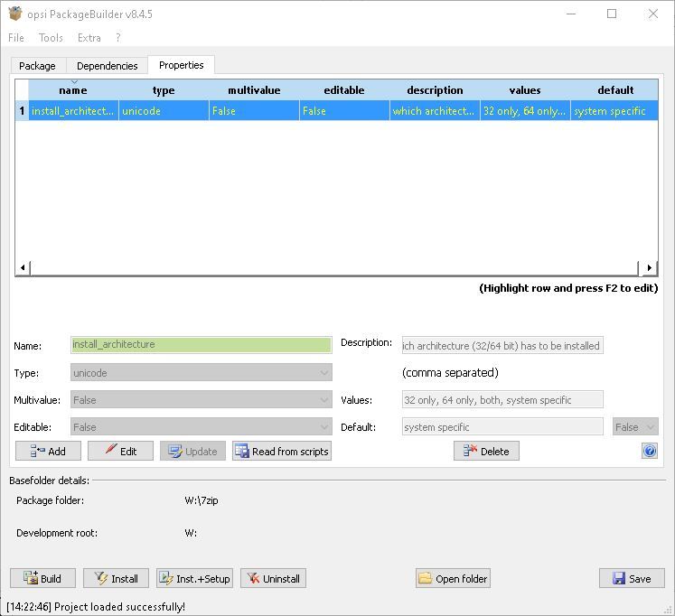Switch to the Package tab
The height and width of the screenshot is (616, 675).
coord(37,66)
